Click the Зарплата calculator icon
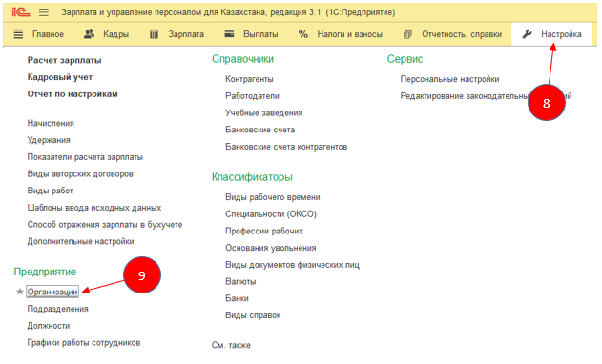This screenshot has width=602, height=364. (154, 34)
